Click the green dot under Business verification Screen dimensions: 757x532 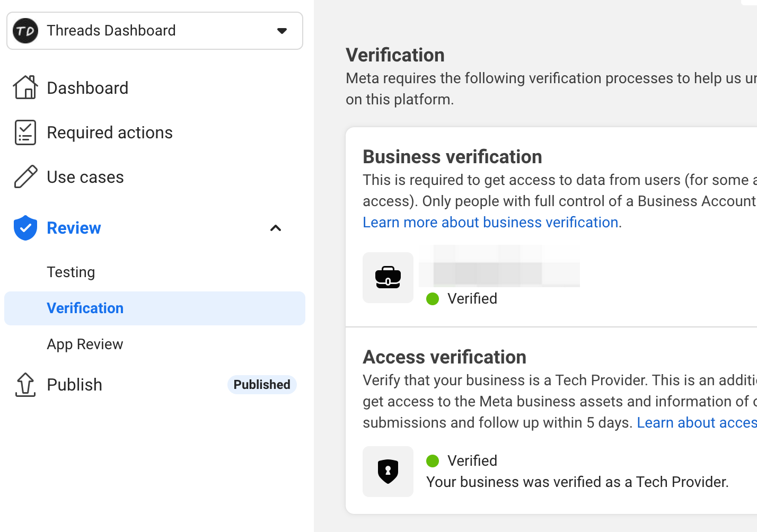[x=433, y=299]
